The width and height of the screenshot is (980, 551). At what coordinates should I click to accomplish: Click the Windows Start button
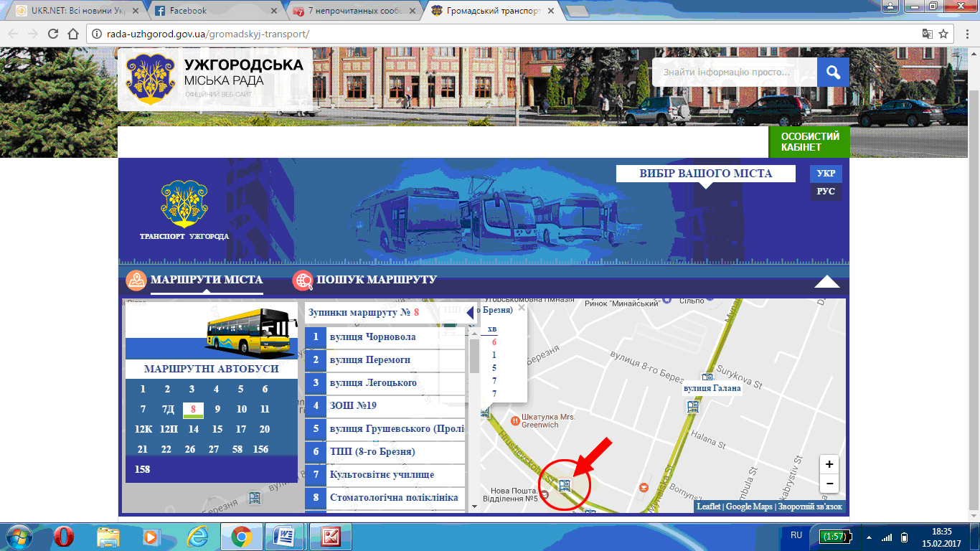click(19, 537)
